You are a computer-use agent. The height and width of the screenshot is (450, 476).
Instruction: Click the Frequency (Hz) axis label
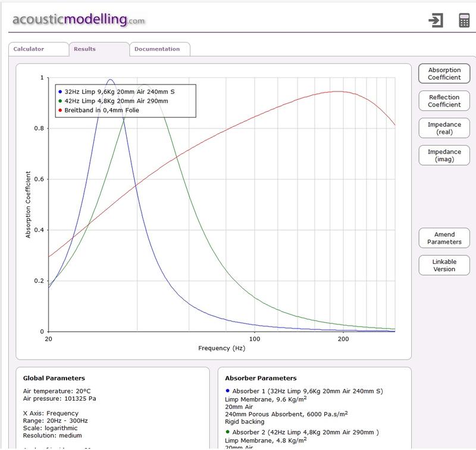point(221,348)
